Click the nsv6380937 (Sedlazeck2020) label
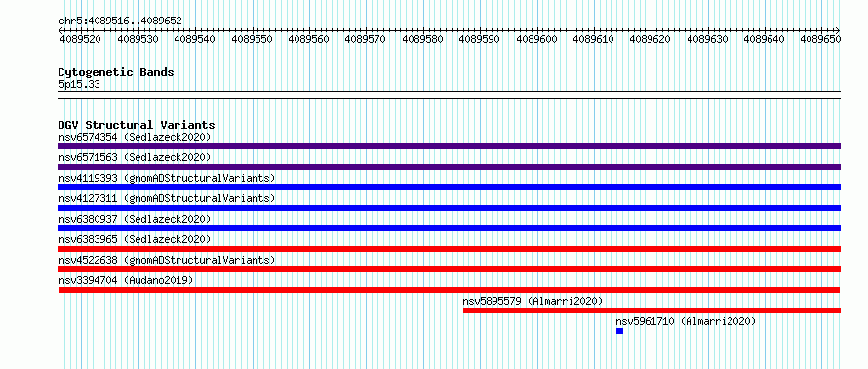The height and width of the screenshot is (369, 868). (135, 219)
